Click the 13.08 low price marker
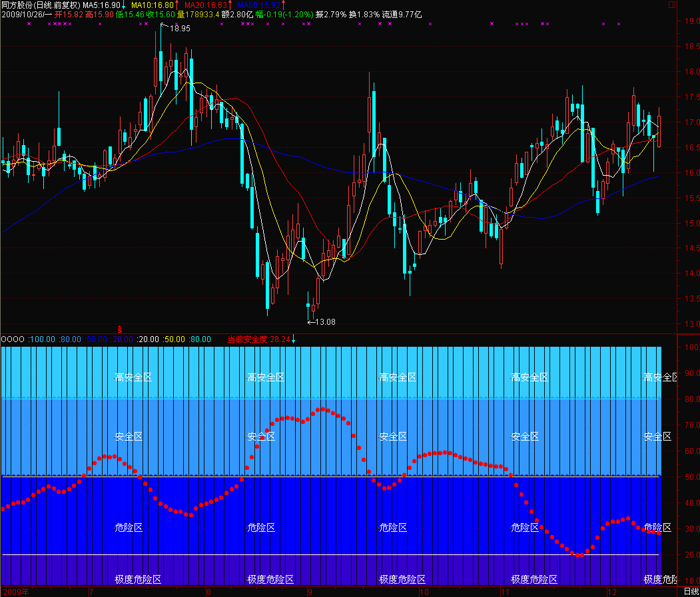The image size is (700, 597). click(324, 322)
